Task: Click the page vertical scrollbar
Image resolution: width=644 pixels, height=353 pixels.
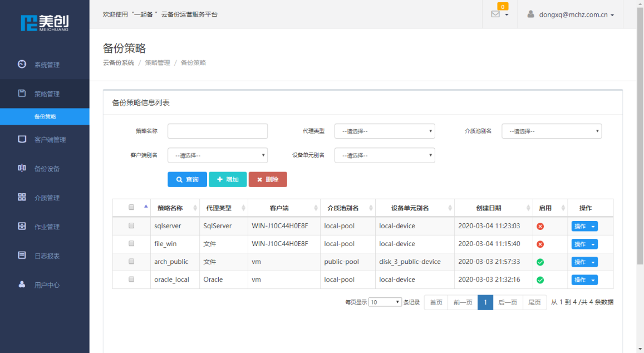Action: (x=640, y=136)
